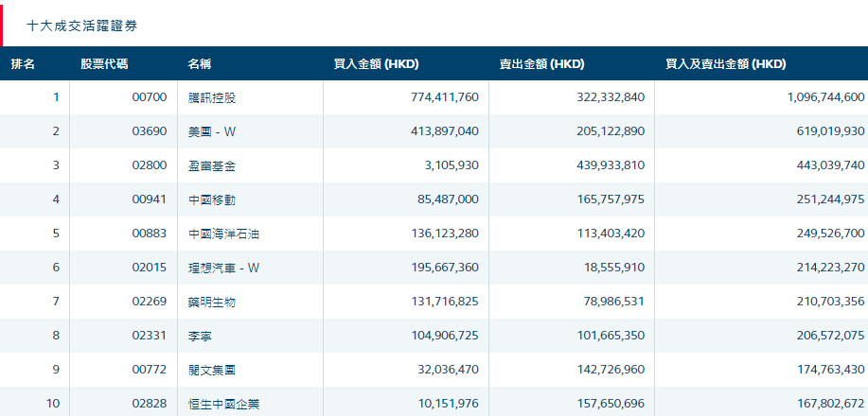Select the name 中國移動
868x416 pixels.
(x=212, y=200)
